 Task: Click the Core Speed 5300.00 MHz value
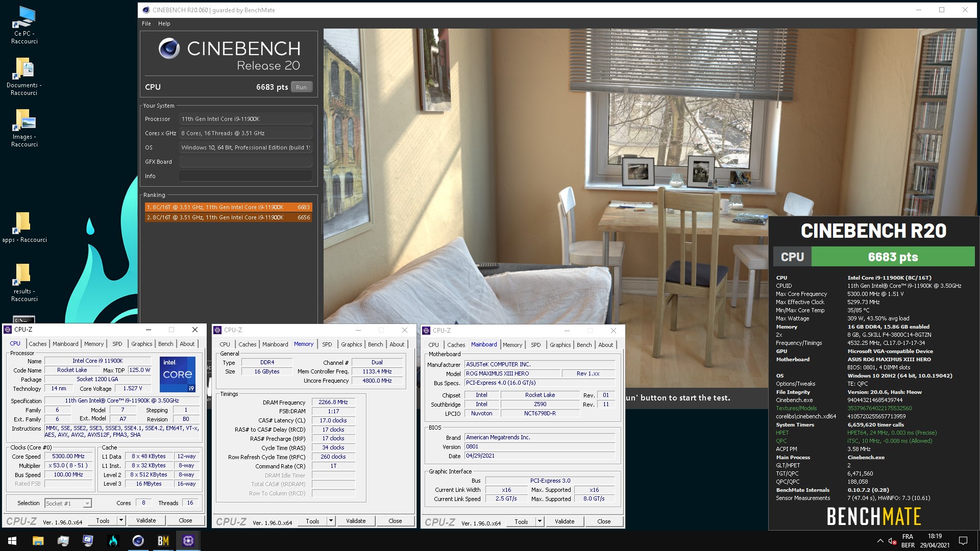coord(68,457)
